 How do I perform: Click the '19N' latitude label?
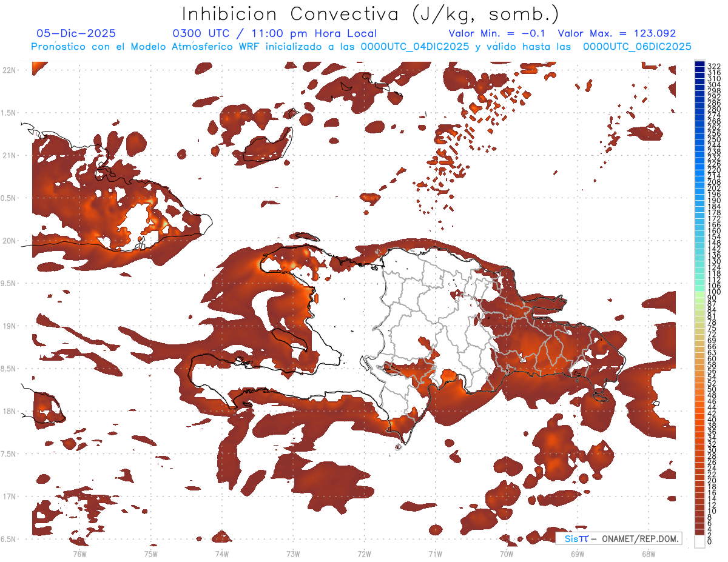pyautogui.click(x=9, y=326)
